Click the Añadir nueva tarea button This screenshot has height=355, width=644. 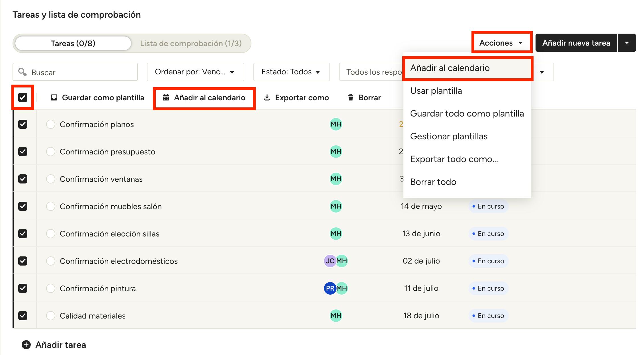pos(576,43)
